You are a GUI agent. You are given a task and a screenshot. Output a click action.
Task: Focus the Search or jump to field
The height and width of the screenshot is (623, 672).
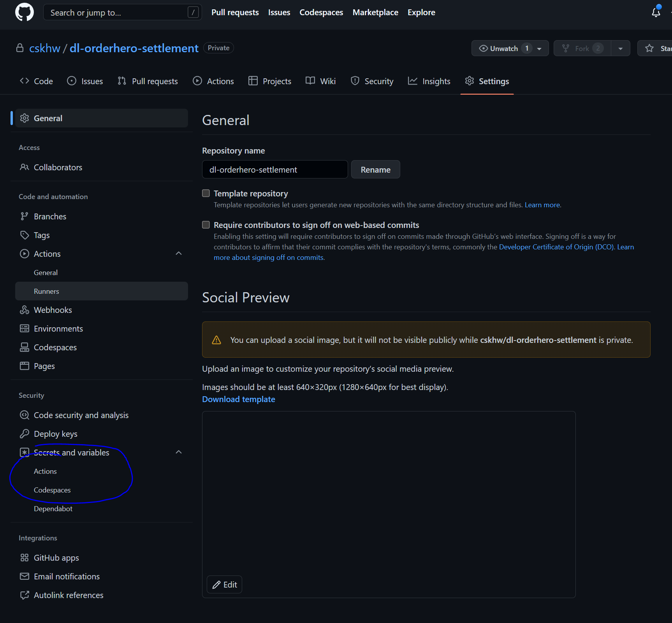point(123,12)
